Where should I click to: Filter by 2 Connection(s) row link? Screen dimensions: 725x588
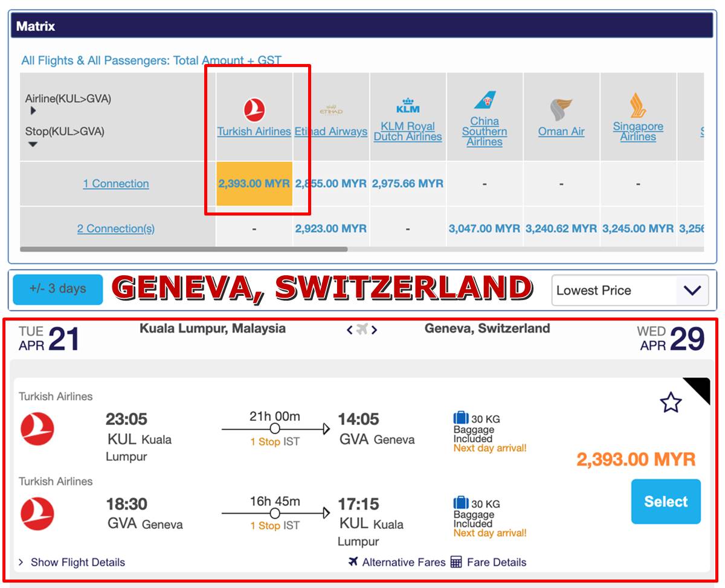pos(116,229)
